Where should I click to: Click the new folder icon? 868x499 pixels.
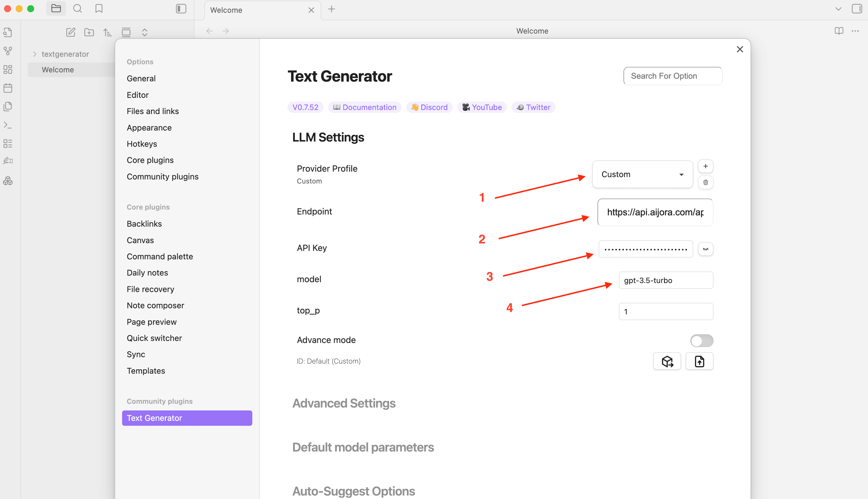tap(89, 32)
